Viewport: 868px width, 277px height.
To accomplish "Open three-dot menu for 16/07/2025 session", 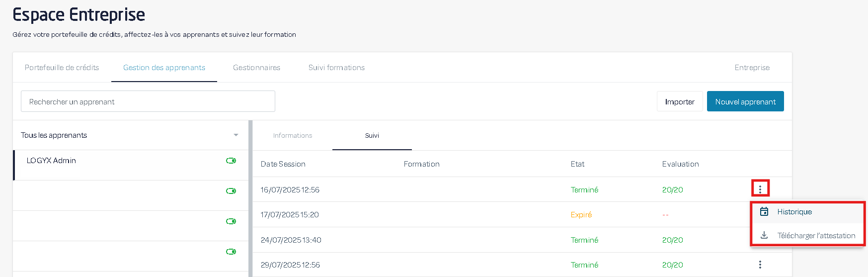I will pos(760,189).
